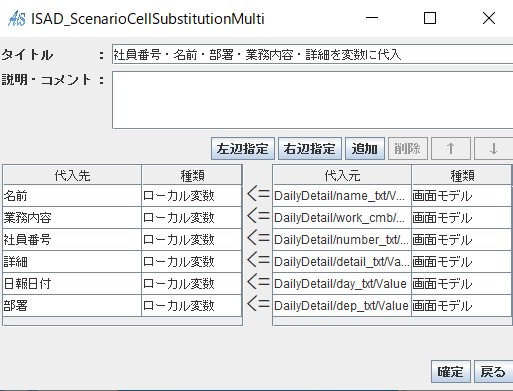The width and height of the screenshot is (513, 391).
Task: Maximize the ISAD_ScenarioCellSubstitutionMulti window
Action: point(430,18)
